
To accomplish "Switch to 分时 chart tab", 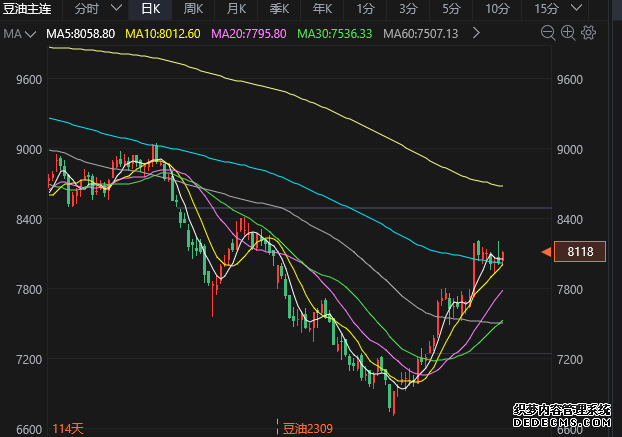I will [x=86, y=8].
